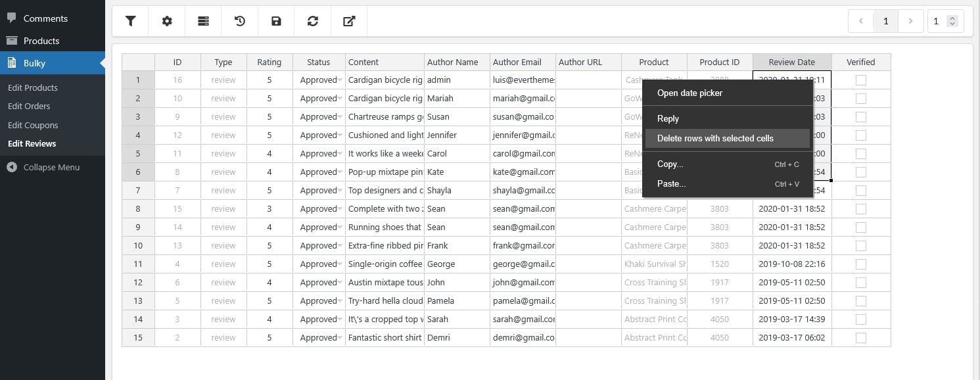This screenshot has height=380, width=980.
Task: Check Verified box for George's review
Action: tap(860, 264)
